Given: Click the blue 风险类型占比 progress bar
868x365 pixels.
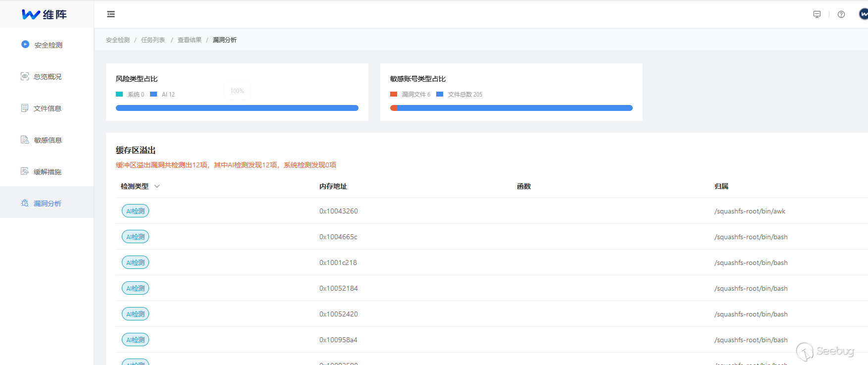Looking at the screenshot, I should click(237, 108).
